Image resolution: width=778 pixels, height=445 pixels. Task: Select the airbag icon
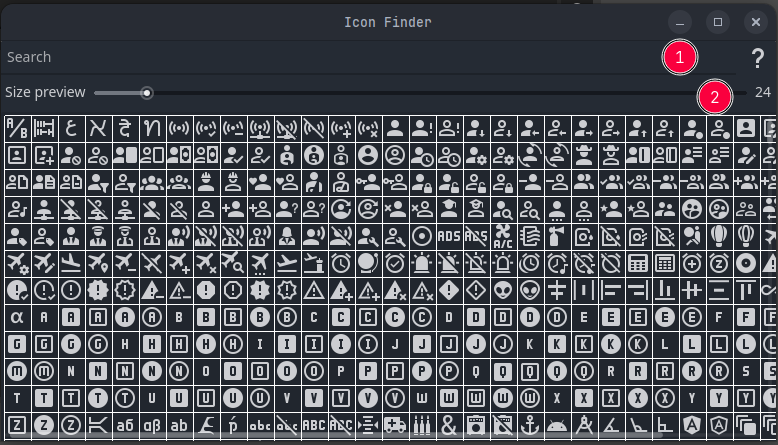pyautogui.click(x=692, y=237)
